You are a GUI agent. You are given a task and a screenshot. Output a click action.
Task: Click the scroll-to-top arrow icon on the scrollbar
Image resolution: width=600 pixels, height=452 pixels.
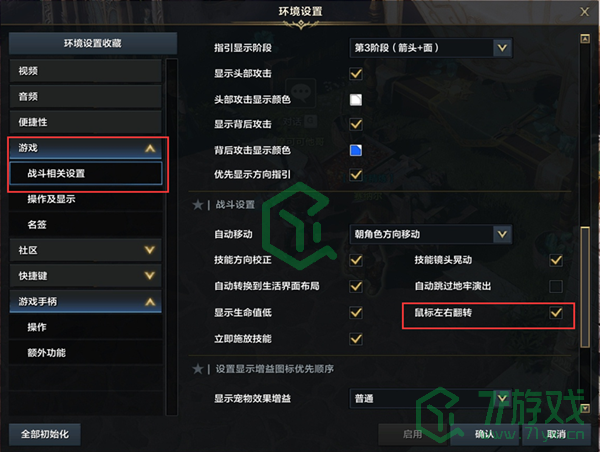tap(585, 39)
